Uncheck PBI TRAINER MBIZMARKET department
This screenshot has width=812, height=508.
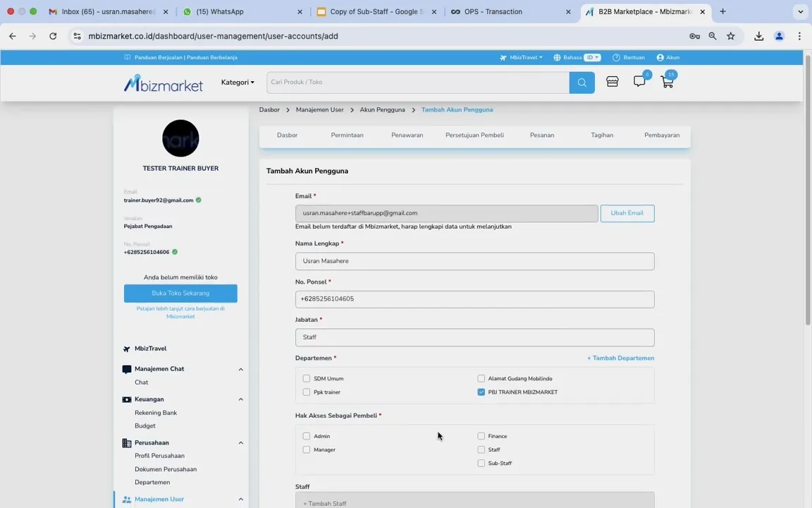point(481,392)
